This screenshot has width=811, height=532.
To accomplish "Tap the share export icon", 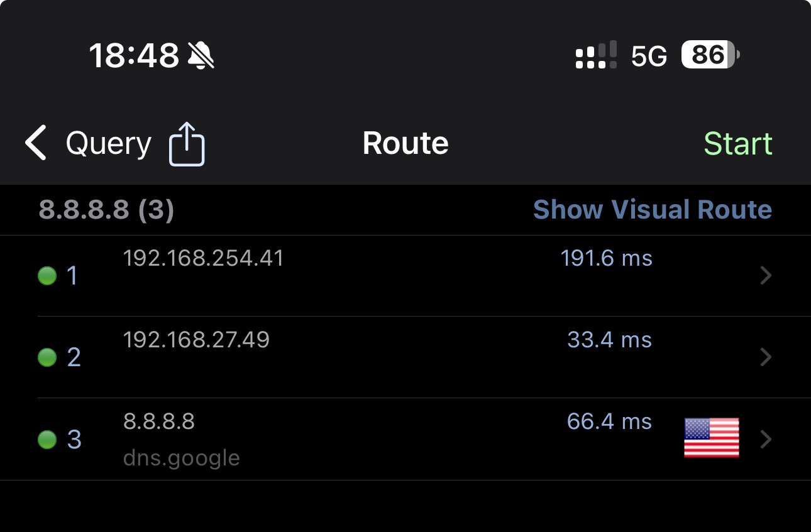I will click(x=187, y=144).
